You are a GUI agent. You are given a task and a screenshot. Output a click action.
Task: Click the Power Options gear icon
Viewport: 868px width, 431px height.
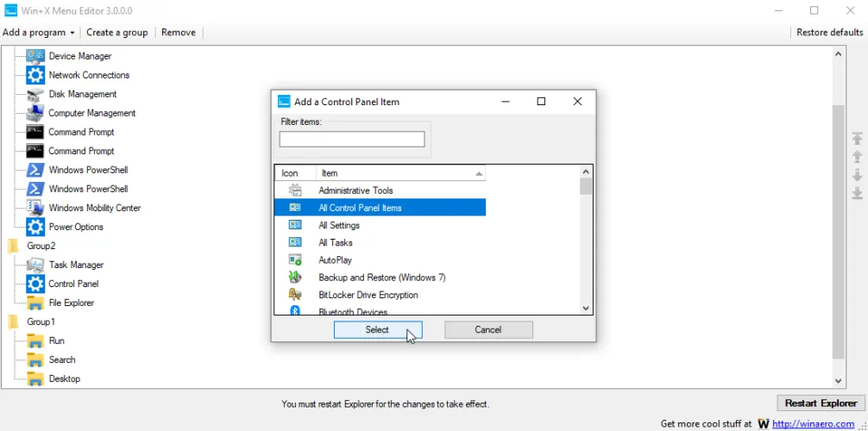[35, 227]
